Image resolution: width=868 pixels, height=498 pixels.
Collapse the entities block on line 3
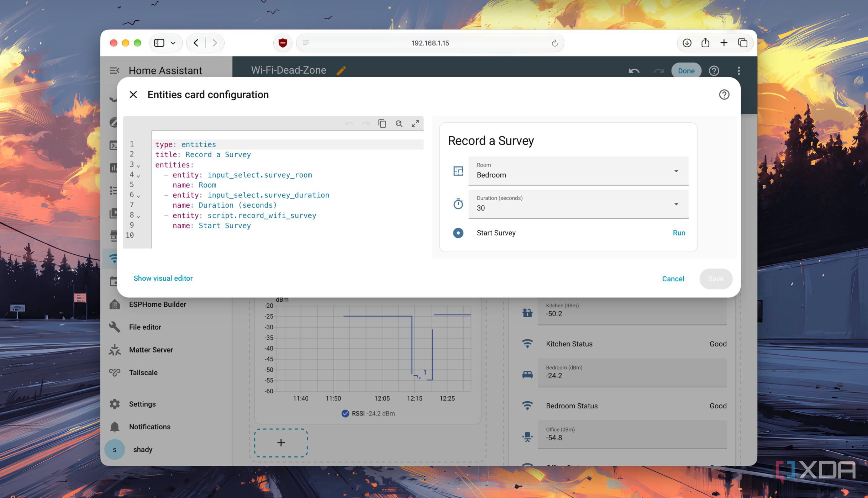click(138, 166)
